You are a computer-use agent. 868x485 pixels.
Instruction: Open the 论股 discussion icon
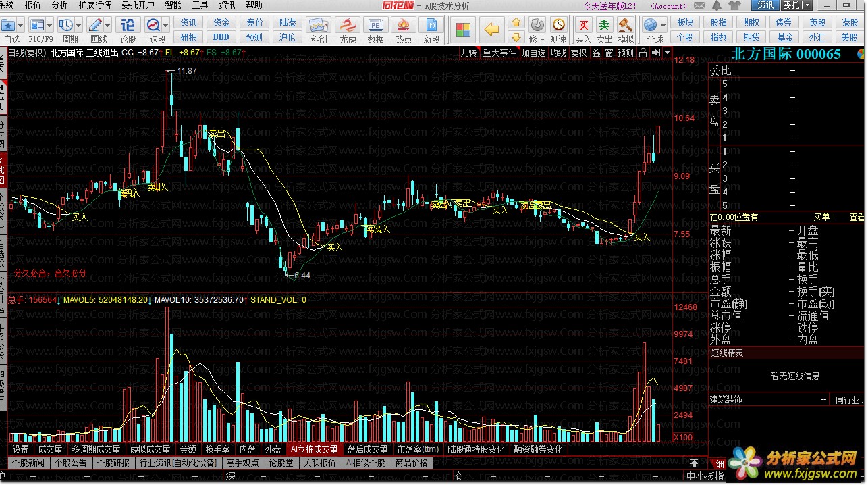[128, 25]
